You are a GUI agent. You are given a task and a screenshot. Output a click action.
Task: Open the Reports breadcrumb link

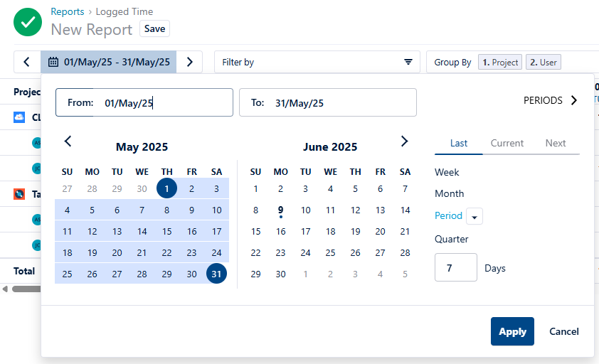tap(68, 11)
